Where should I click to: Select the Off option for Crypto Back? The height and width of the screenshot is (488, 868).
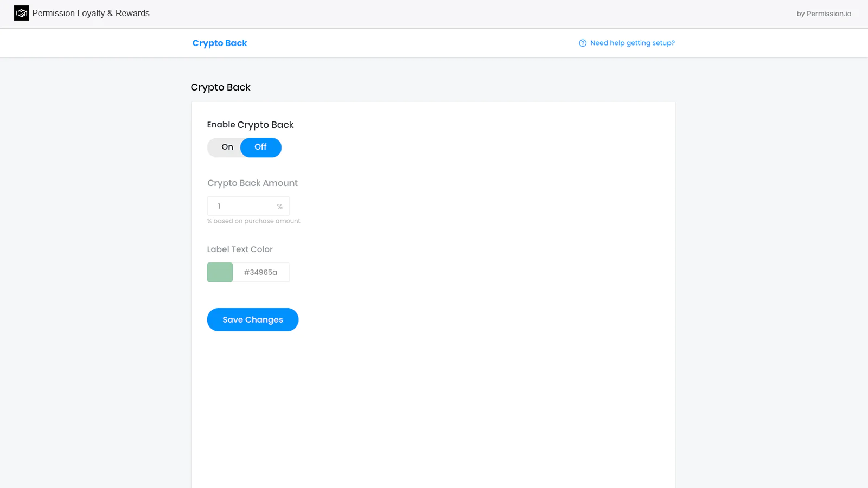point(261,147)
